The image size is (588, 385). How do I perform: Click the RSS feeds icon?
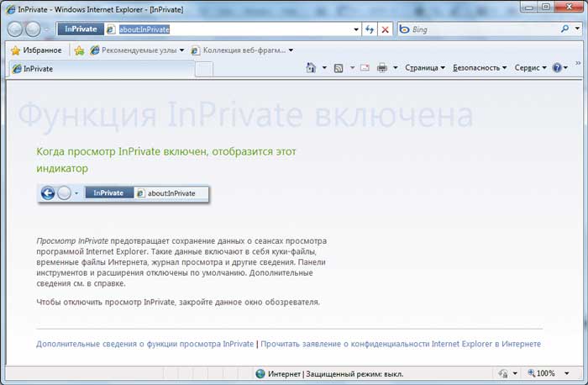pyautogui.click(x=339, y=68)
